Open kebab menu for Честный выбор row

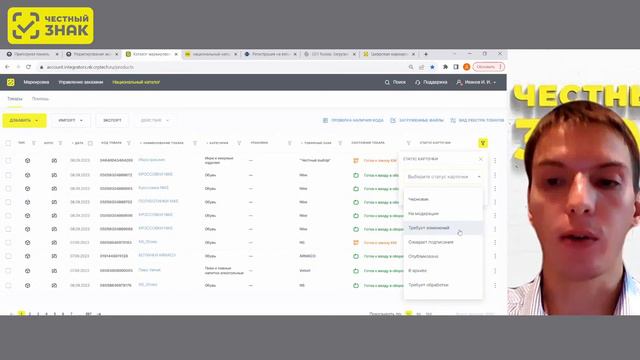point(495,161)
